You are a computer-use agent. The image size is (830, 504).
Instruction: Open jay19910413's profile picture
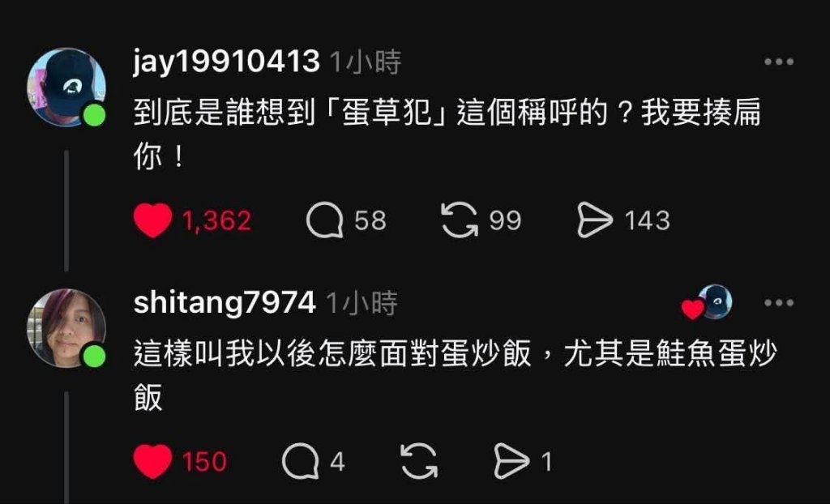66,88
